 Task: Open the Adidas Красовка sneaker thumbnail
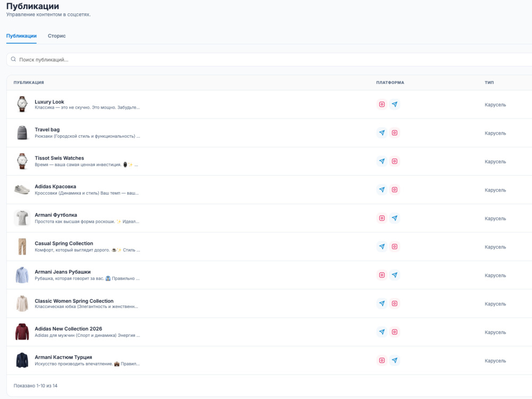22,190
